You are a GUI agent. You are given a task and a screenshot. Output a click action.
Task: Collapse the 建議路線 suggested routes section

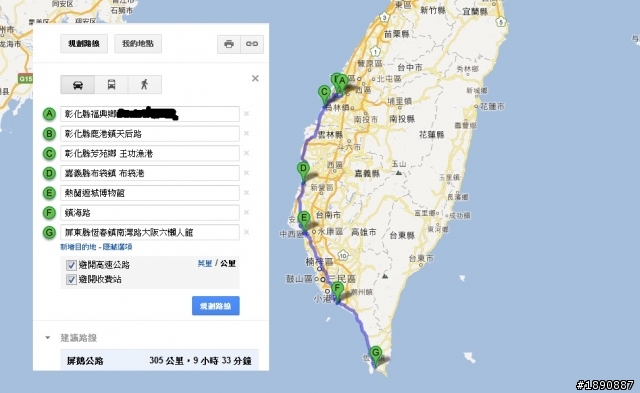(48, 337)
